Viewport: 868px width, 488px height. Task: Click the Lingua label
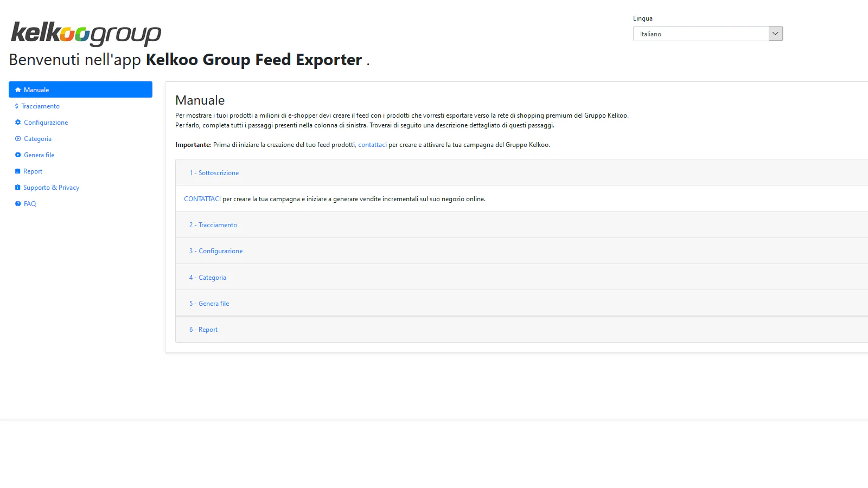643,18
